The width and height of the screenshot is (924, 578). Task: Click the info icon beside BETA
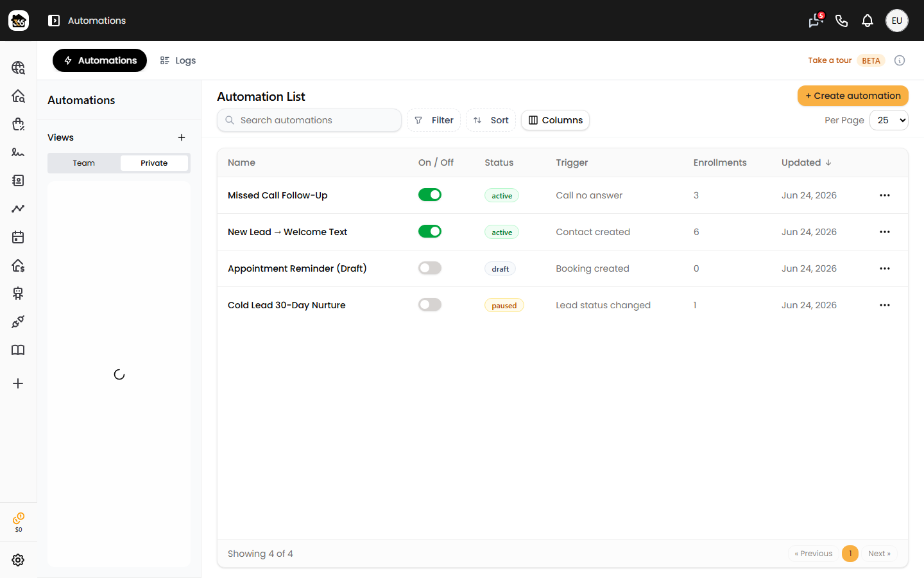900,60
